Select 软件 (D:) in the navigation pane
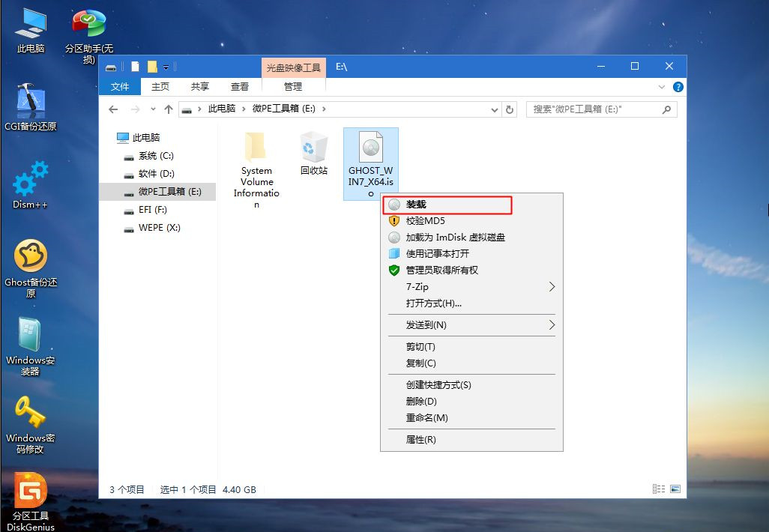769x532 pixels. tap(155, 173)
